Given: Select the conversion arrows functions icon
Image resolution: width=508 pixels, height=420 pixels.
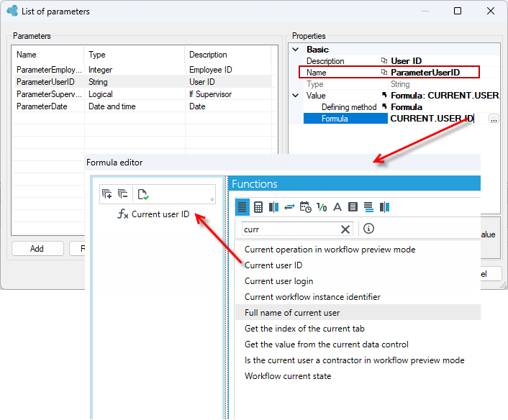Looking at the screenshot, I should [289, 207].
